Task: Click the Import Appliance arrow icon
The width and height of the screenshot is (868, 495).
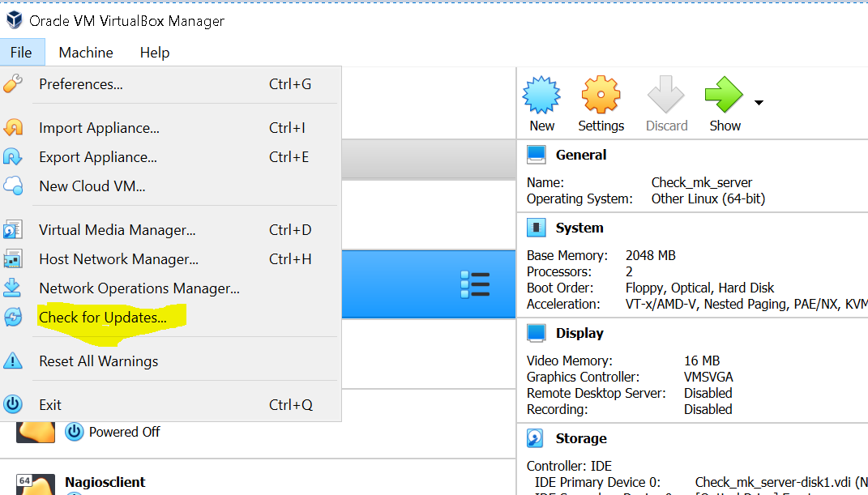Action: point(14,128)
